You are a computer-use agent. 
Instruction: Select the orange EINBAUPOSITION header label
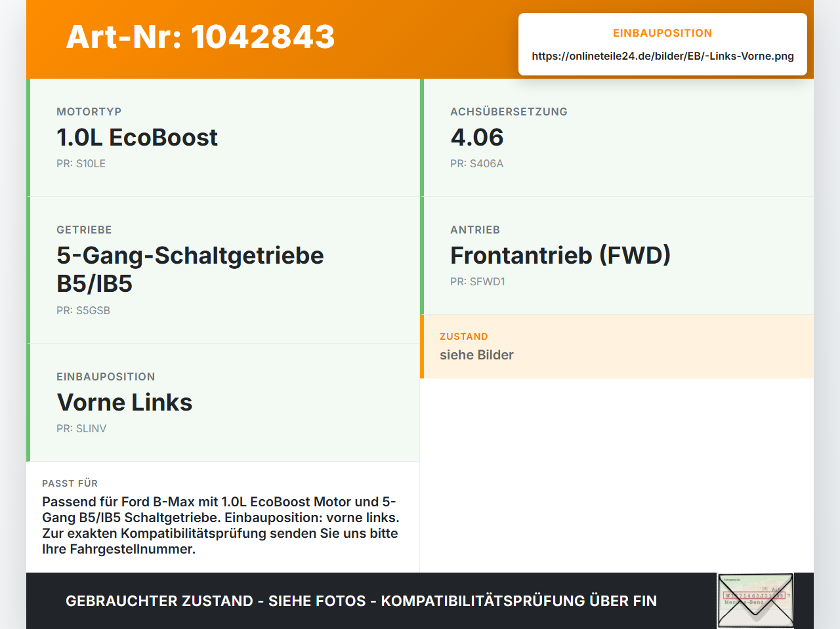[663, 33]
